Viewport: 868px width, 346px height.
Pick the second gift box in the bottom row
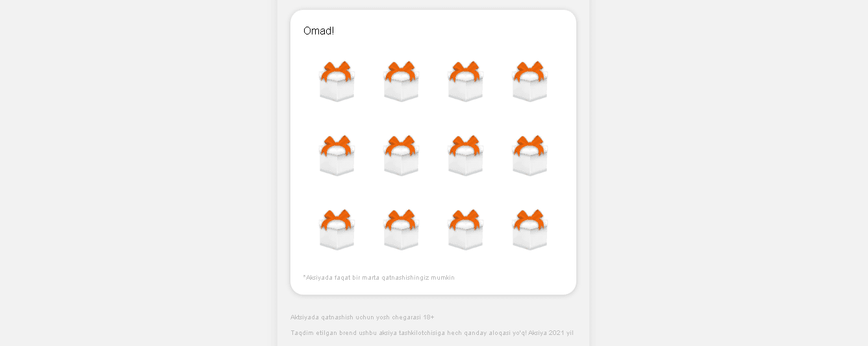401,230
